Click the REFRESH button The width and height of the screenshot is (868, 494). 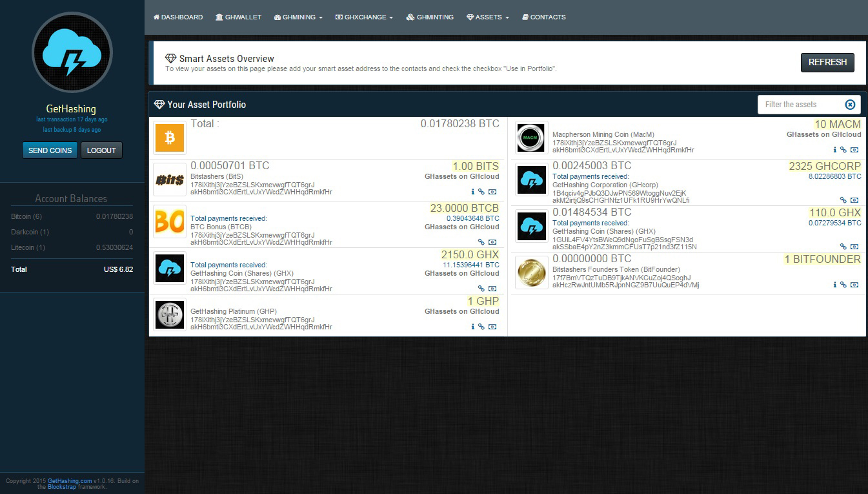point(827,63)
